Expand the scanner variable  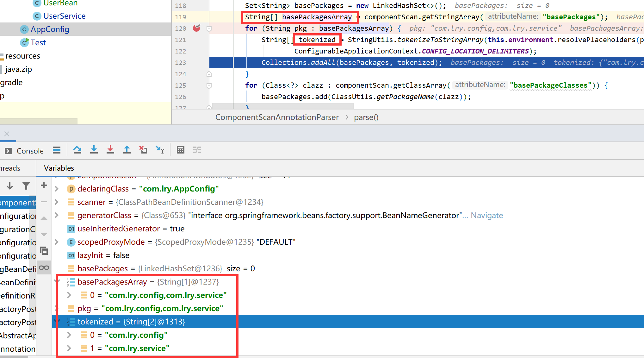(57, 202)
